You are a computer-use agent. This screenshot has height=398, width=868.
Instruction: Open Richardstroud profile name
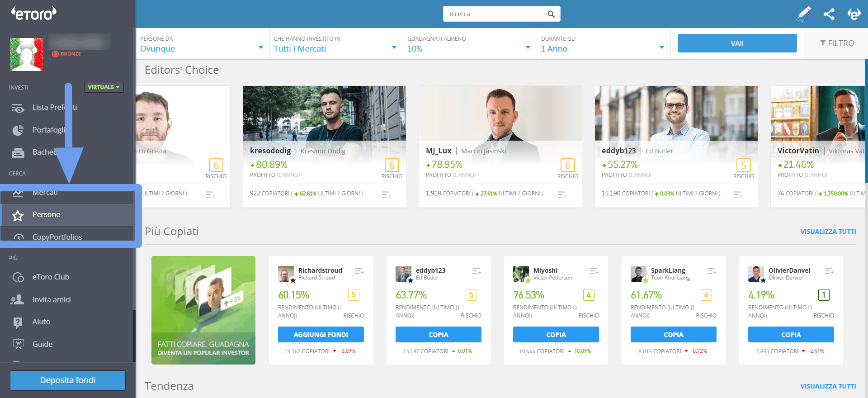click(320, 270)
